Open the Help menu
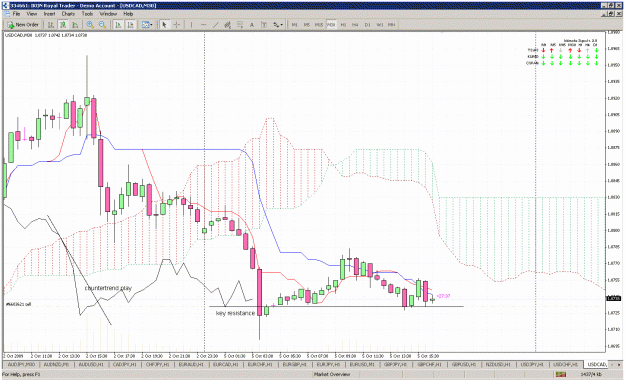 128,14
